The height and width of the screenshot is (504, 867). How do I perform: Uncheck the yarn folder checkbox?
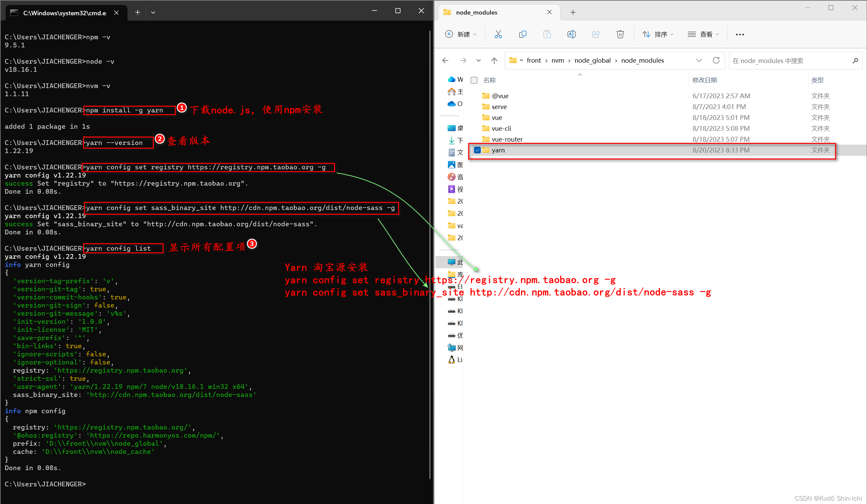tap(477, 150)
